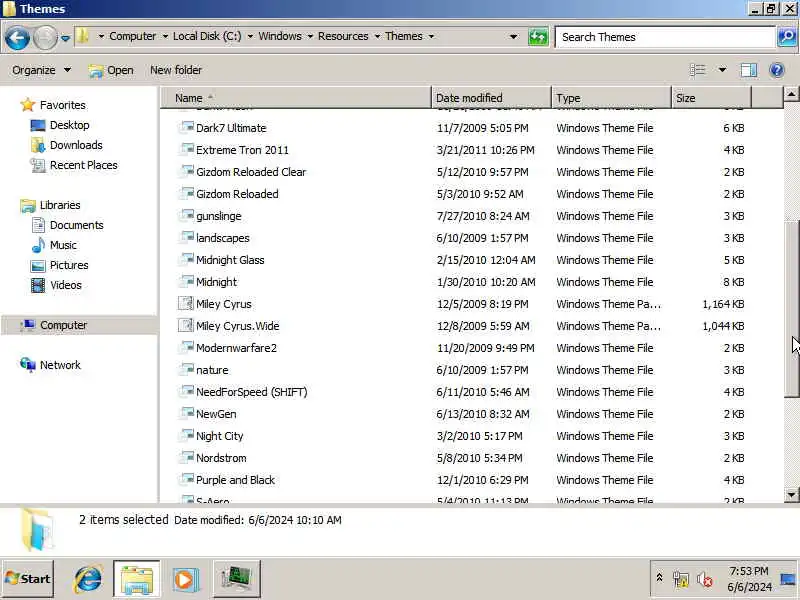800x600 pixels.
Task: Expand the Windows breadcrumb dropdown arrow
Action: pyautogui.click(x=310, y=36)
